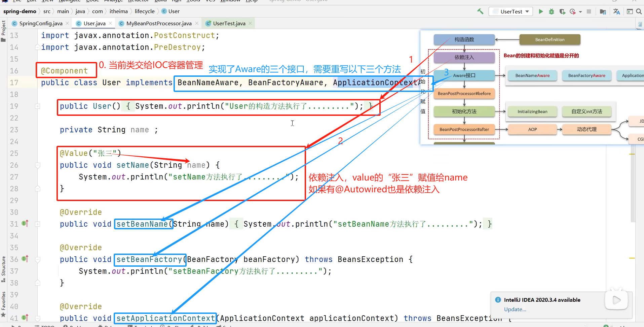This screenshot has width=644, height=327.
Task: Close the MyBeanPostProcessor.java tab
Action: pyautogui.click(x=196, y=23)
